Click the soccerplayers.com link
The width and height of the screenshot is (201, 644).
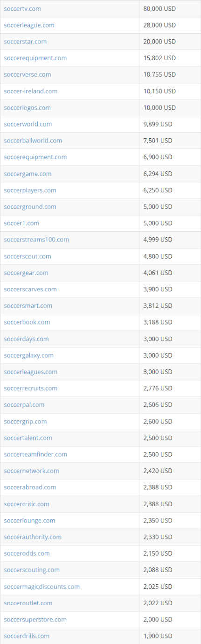point(30,190)
